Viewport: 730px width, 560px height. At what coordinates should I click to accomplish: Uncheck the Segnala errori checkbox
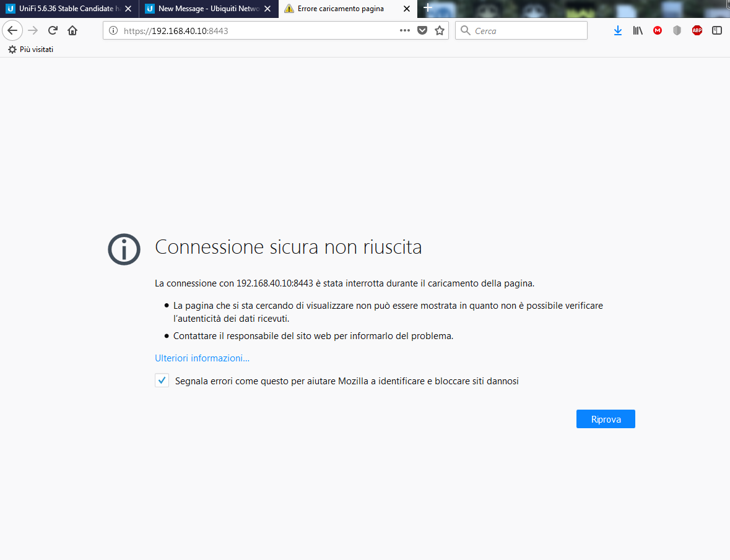(162, 381)
